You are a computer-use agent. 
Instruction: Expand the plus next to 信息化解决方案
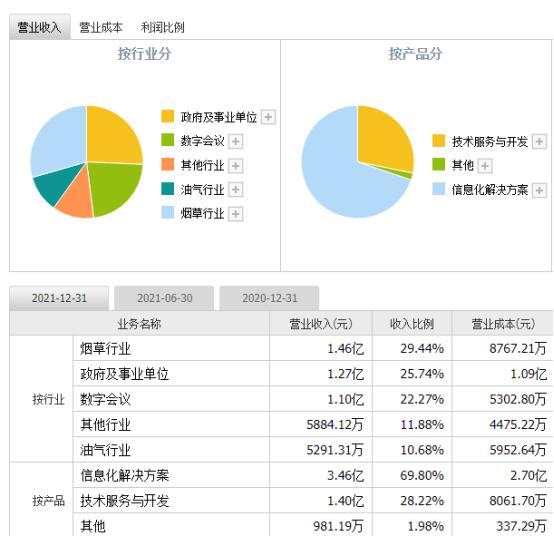539,190
